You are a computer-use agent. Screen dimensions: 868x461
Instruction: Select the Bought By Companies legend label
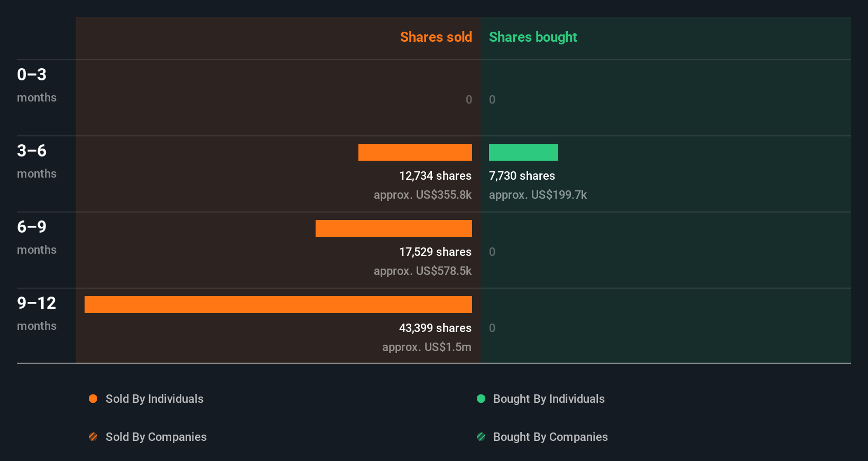(550, 437)
